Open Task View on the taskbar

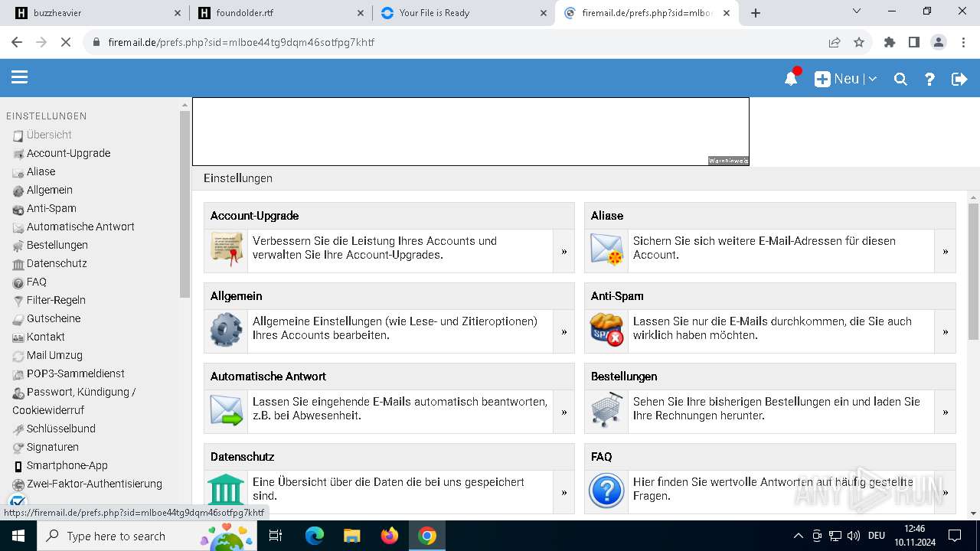(x=276, y=536)
